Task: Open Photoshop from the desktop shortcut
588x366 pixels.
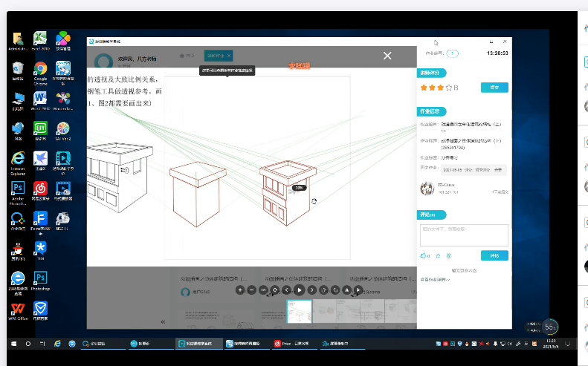Action: click(40, 278)
